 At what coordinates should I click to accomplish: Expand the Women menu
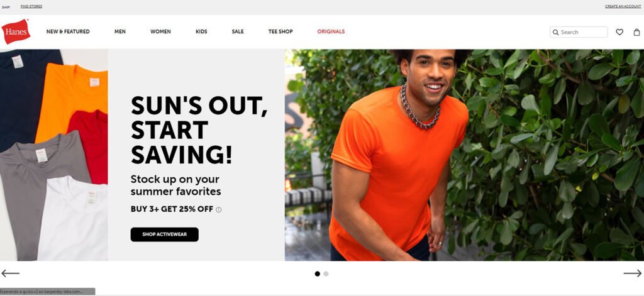(x=160, y=31)
